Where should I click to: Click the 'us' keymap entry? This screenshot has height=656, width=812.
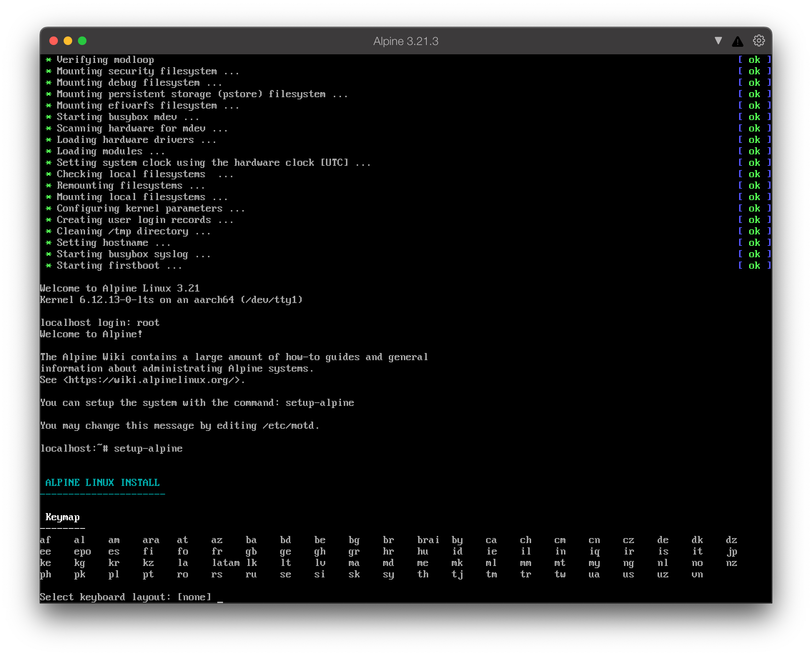(x=628, y=574)
